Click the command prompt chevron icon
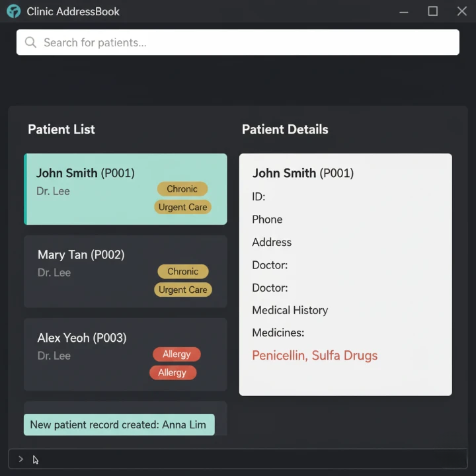The height and width of the screenshot is (476, 476). tap(20, 459)
